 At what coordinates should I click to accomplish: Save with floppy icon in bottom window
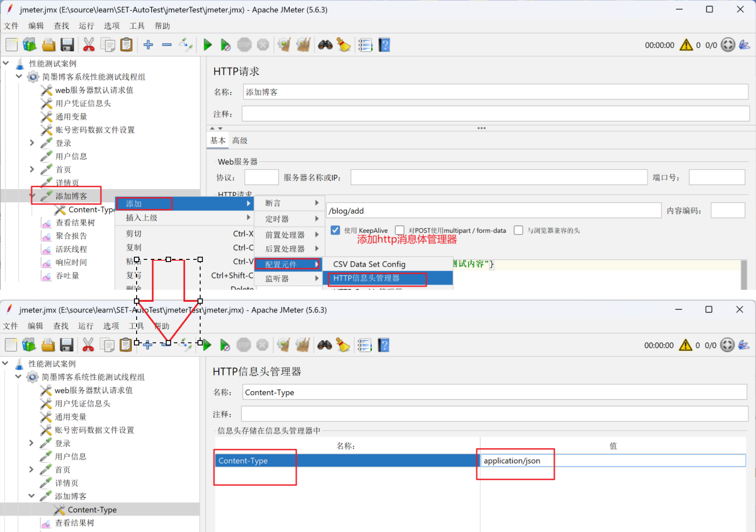[x=67, y=345]
